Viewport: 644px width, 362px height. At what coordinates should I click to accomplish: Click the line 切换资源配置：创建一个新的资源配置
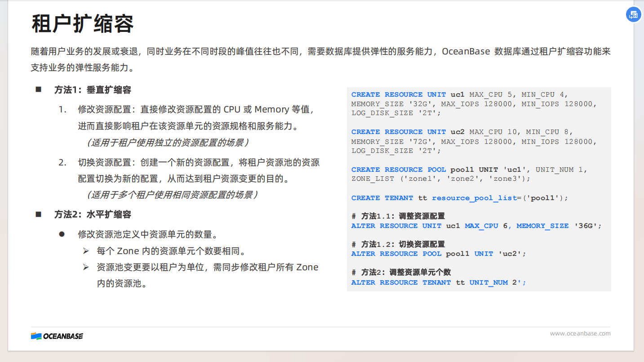pyautogui.click(x=199, y=162)
